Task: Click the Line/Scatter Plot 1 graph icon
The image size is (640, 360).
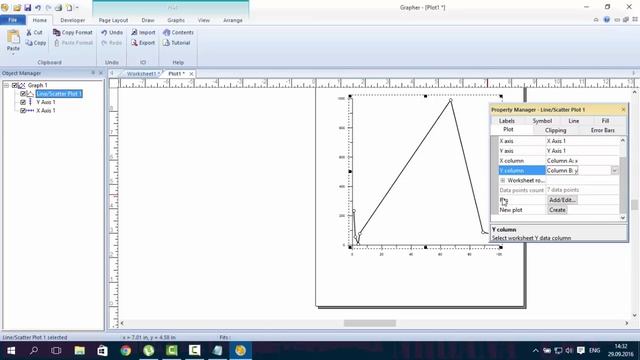Action: 31,94
